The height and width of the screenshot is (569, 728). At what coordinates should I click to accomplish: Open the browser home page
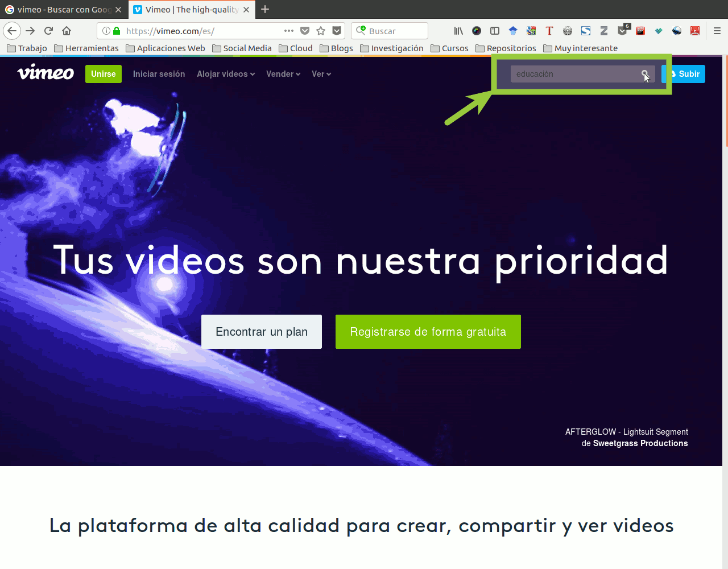(67, 31)
